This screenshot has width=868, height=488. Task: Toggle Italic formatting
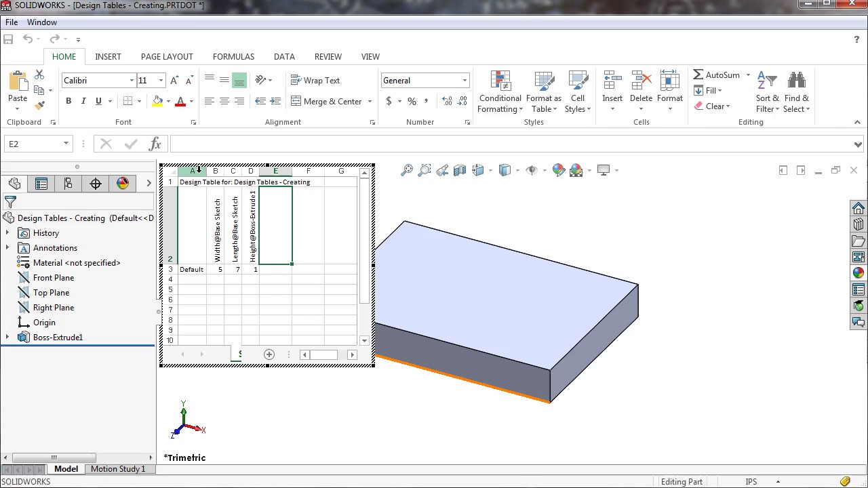[83, 101]
